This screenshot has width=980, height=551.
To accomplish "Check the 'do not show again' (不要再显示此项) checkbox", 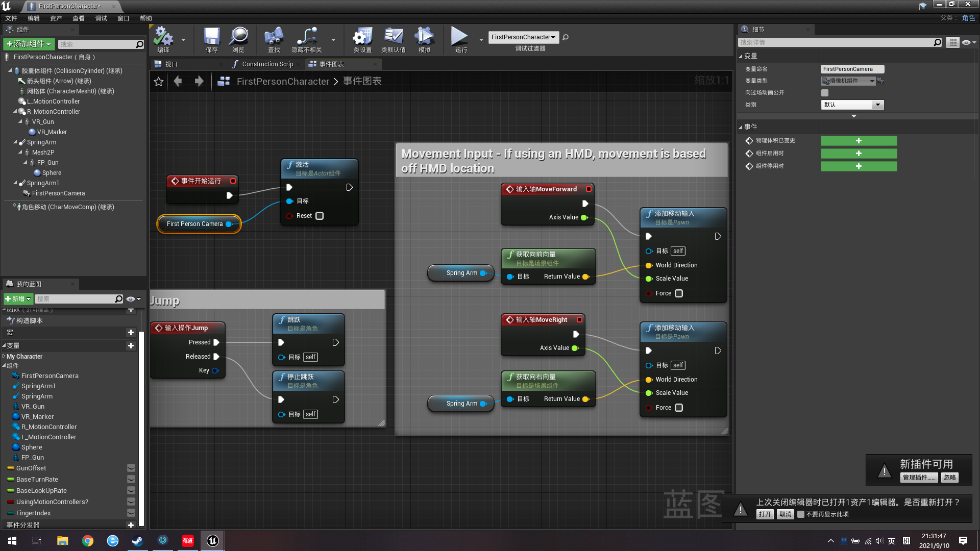I will [x=801, y=514].
